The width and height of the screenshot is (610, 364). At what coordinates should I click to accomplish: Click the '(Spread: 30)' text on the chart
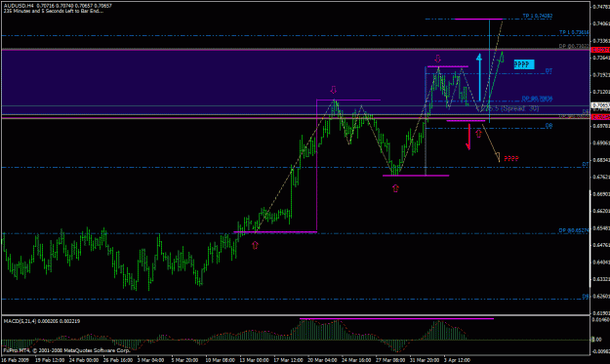(x=520, y=108)
